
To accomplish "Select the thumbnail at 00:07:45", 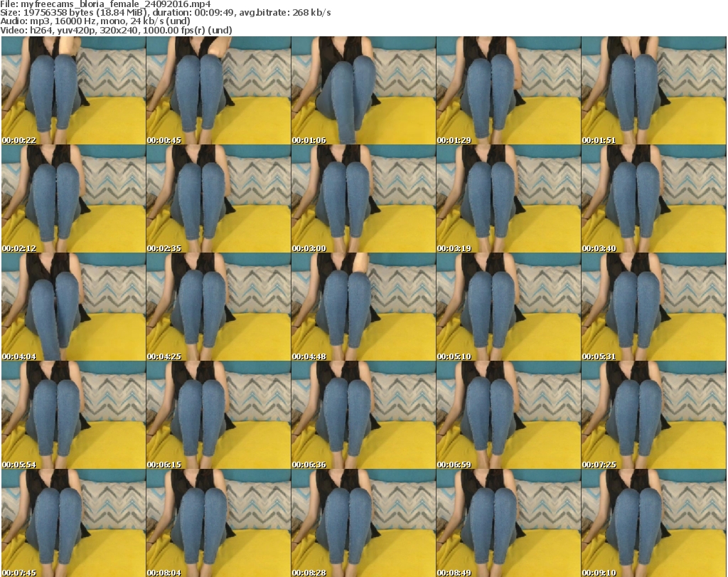I will [x=73, y=523].
